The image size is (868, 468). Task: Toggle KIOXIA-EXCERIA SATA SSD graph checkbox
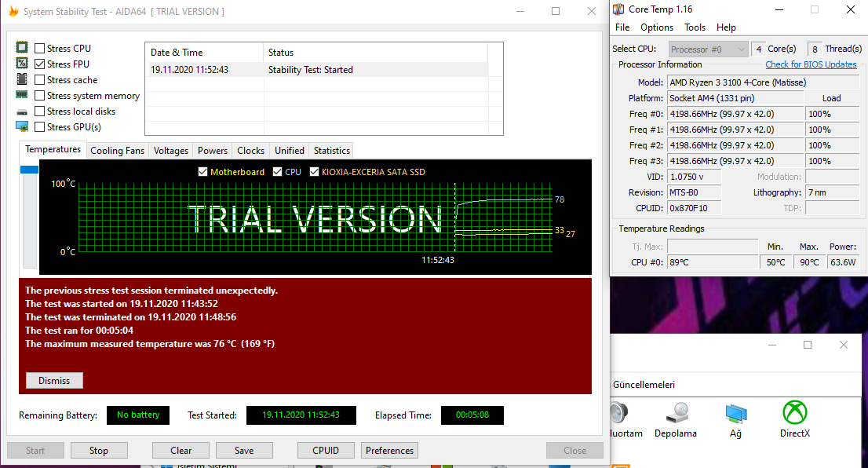point(314,172)
